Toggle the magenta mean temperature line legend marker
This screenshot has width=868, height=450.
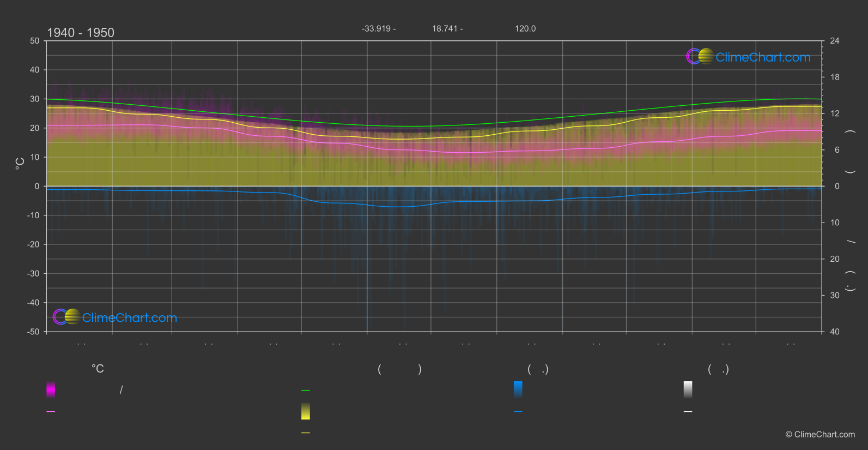pos(51,411)
